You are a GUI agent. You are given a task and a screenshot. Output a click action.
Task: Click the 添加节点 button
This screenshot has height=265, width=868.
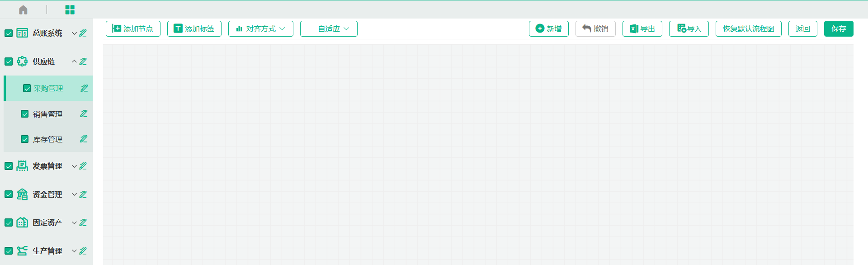pos(133,28)
